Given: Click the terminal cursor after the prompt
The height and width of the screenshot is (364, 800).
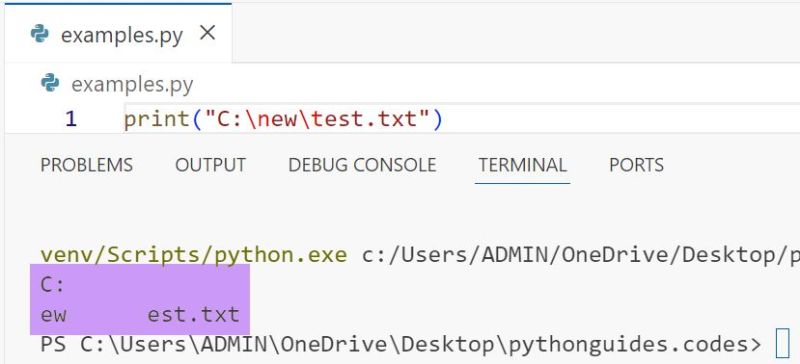Looking at the screenshot, I should pyautogui.click(x=782, y=344).
